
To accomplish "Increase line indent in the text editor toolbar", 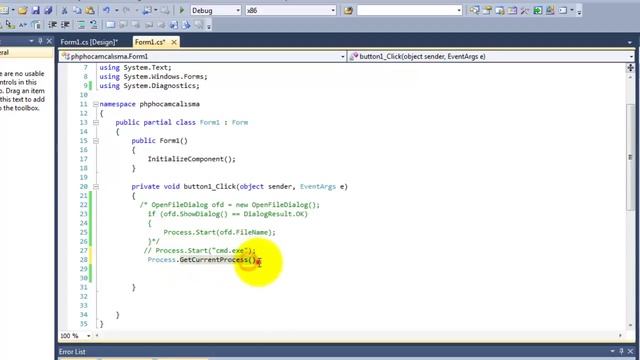I will pyautogui.click(x=65, y=25).
